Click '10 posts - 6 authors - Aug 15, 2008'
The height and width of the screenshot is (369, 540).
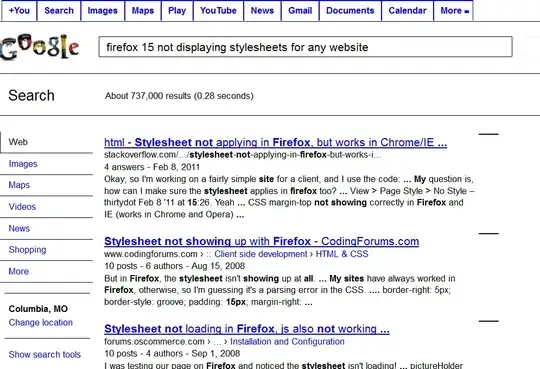click(175, 266)
